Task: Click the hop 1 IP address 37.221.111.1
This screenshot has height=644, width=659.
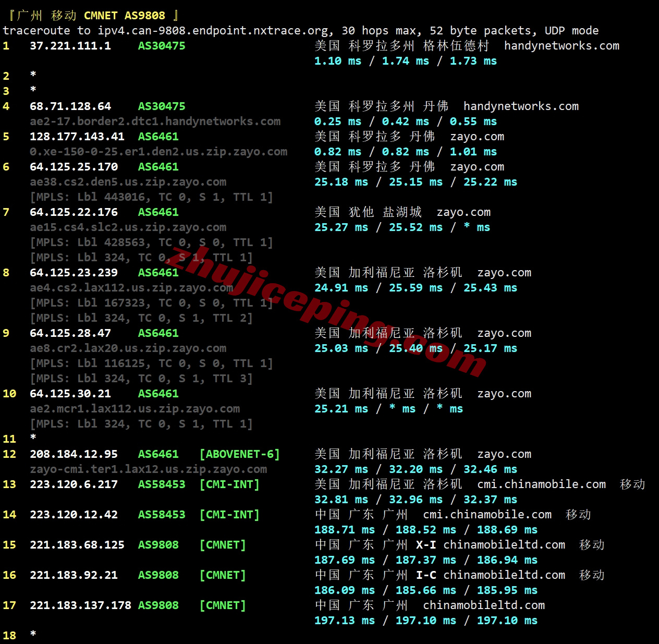Action: point(70,46)
